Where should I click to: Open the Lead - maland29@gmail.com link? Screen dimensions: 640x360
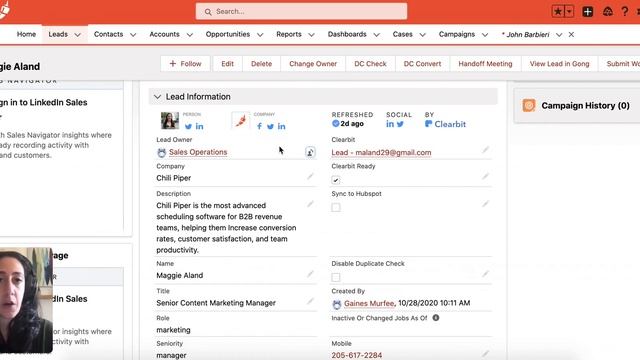[x=381, y=152]
